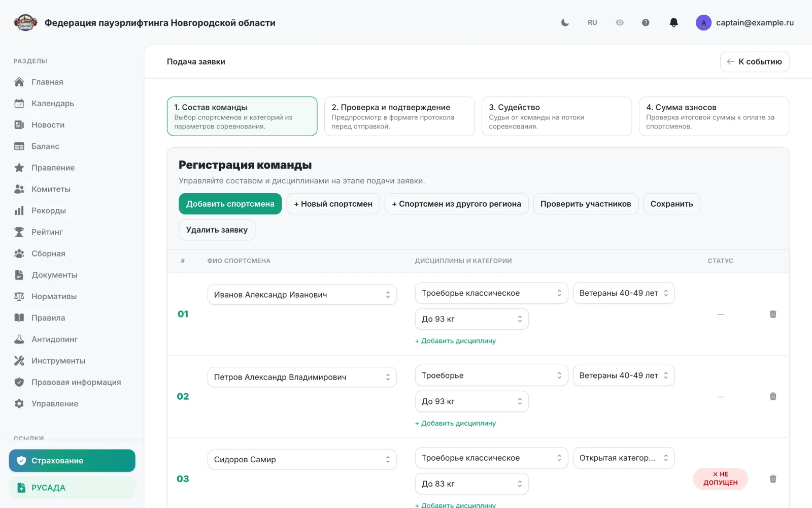This screenshot has height=508, width=812.
Task: Click the Добавить спортсмена button
Action: click(230, 204)
